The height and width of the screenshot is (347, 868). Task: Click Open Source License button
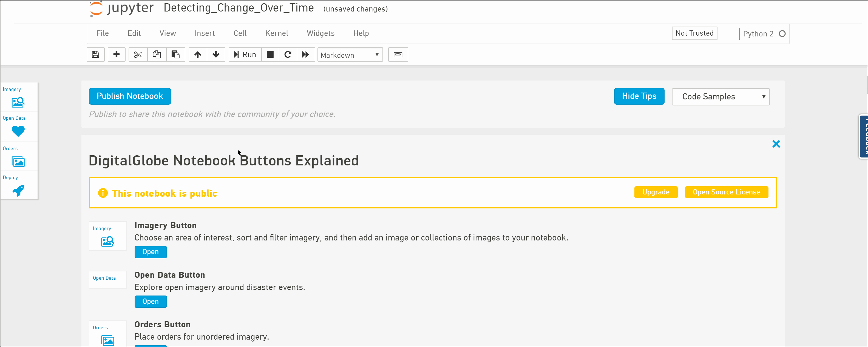(727, 192)
